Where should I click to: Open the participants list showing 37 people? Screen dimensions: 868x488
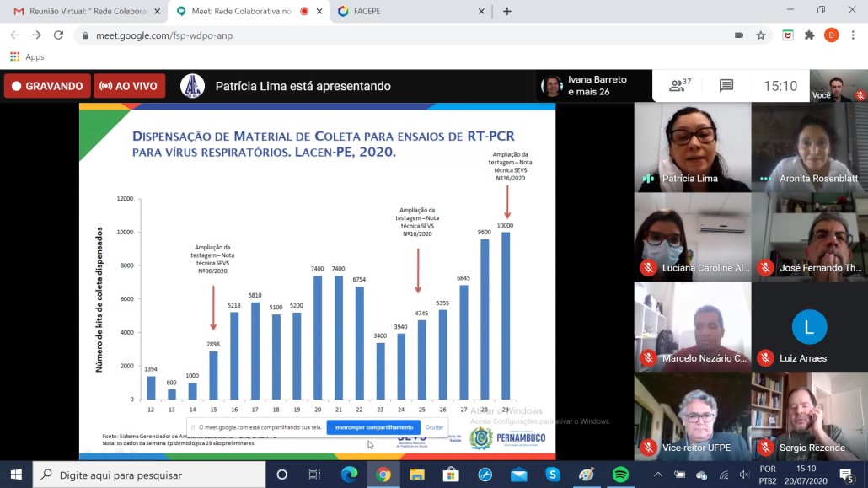coord(679,86)
